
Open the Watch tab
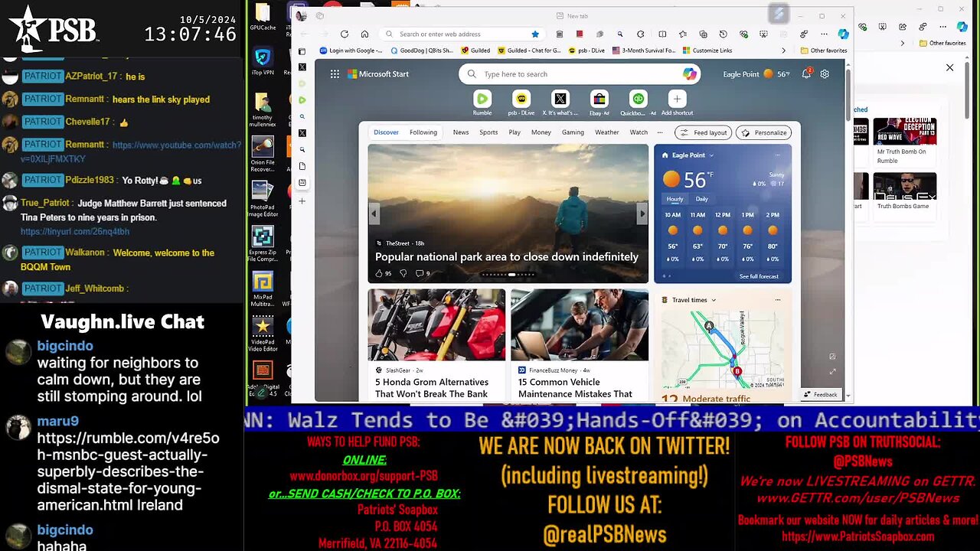(x=639, y=132)
